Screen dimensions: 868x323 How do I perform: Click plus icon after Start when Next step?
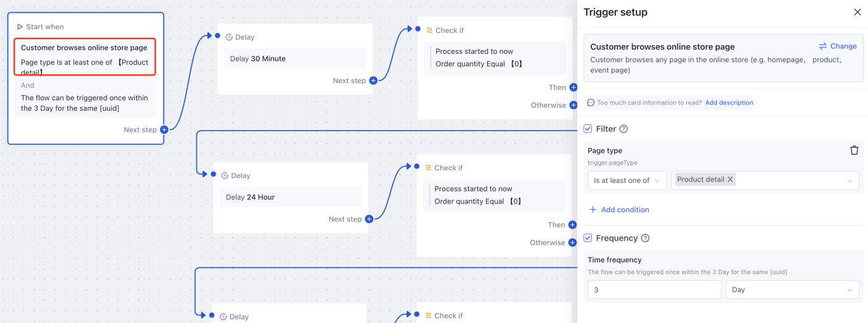(x=164, y=130)
